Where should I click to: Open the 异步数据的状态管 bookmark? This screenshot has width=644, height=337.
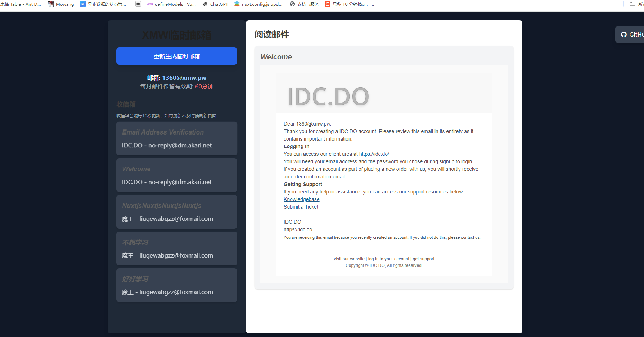pos(103,4)
